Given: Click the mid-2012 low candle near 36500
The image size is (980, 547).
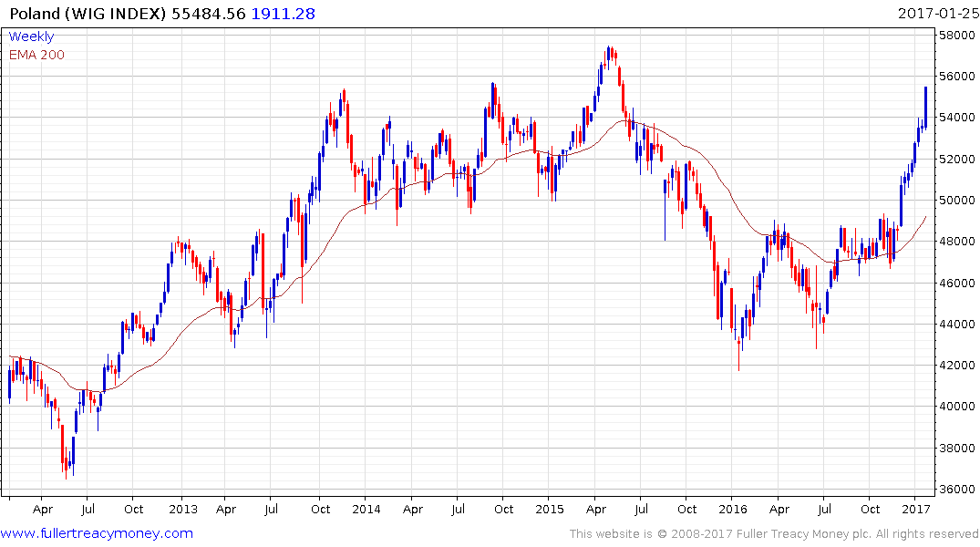Looking at the screenshot, I should pos(66,462).
